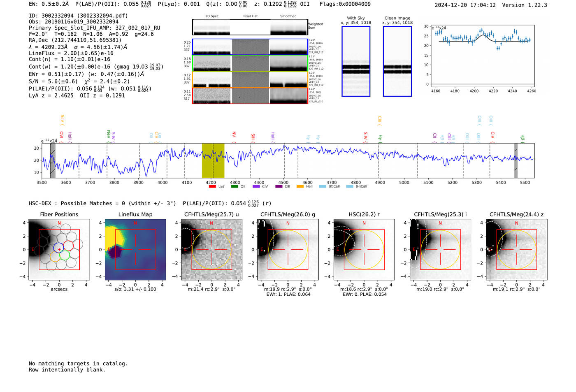
Task: Click the Primary Spec_Slot_IFU_AMP line
Action: pyautogui.click(x=95, y=28)
